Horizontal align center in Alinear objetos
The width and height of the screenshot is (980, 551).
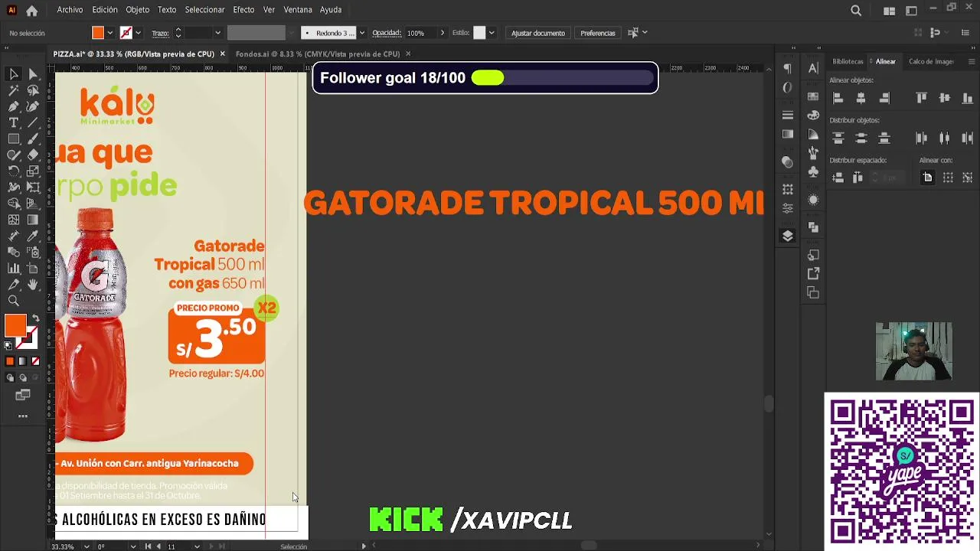point(861,98)
